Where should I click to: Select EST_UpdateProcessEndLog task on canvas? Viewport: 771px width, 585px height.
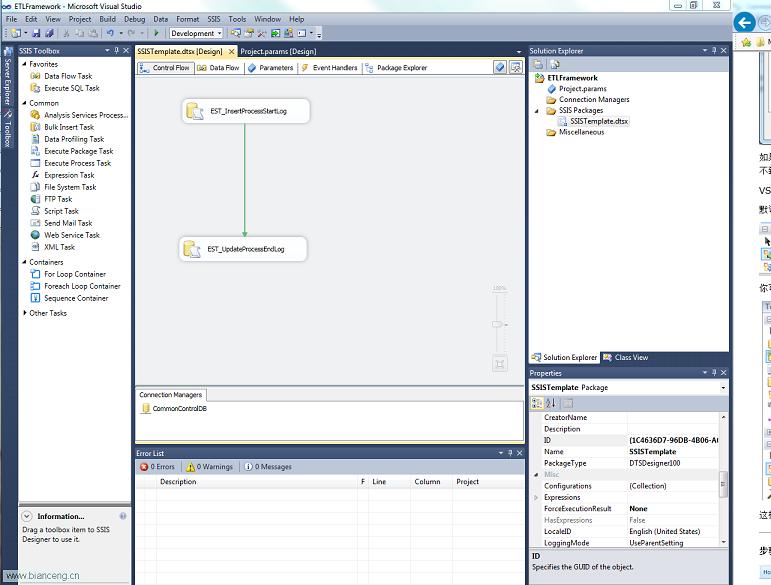(243, 249)
